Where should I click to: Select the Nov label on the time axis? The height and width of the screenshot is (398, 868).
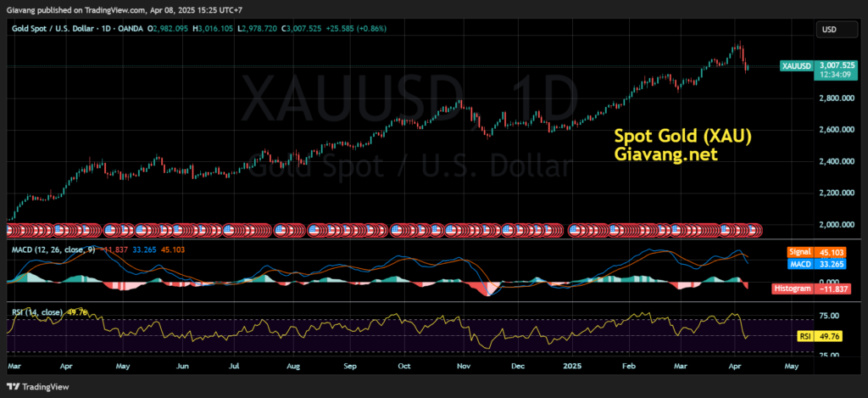[x=463, y=367]
